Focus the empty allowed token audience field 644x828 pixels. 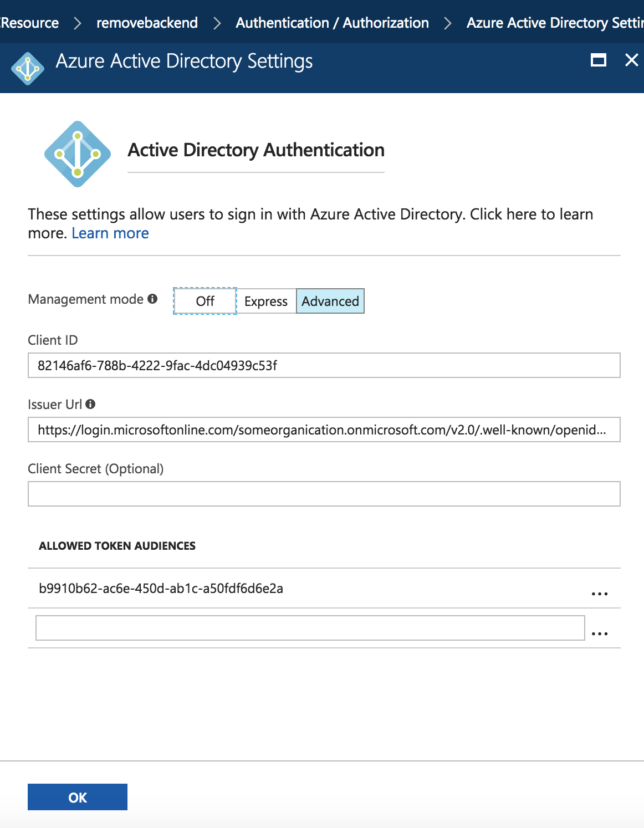point(310,628)
